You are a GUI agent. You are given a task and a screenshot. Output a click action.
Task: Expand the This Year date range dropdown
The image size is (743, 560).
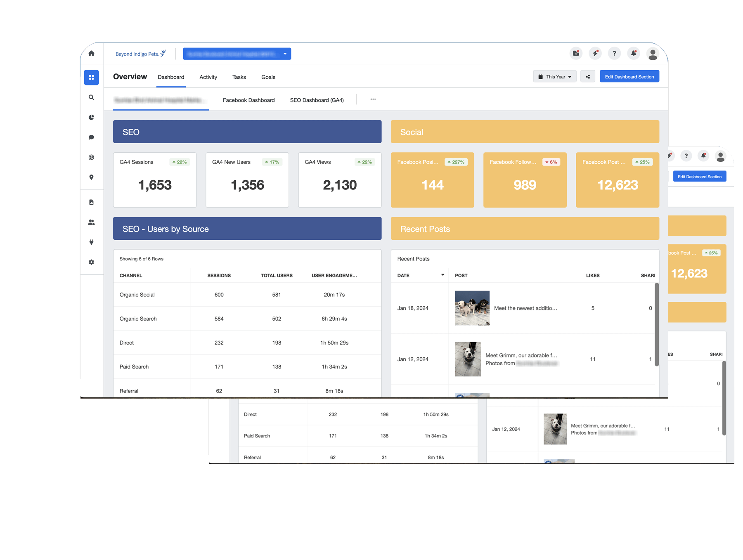pyautogui.click(x=554, y=76)
